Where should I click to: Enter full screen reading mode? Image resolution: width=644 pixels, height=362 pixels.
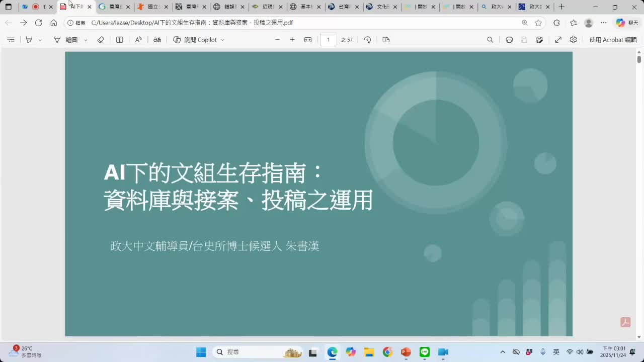coord(558,39)
